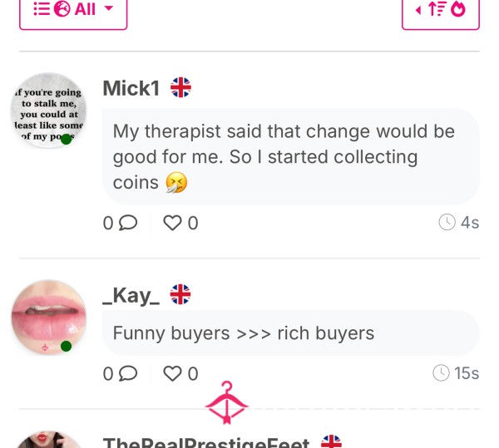The height and width of the screenshot is (448, 499).
Task: Open _Kay_'s profile via username
Action: tap(131, 296)
